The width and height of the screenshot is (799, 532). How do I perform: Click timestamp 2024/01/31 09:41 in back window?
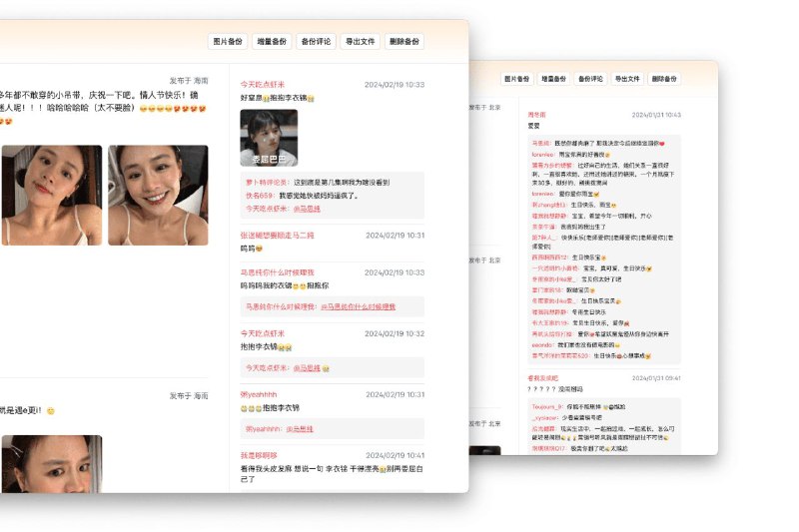click(x=656, y=378)
